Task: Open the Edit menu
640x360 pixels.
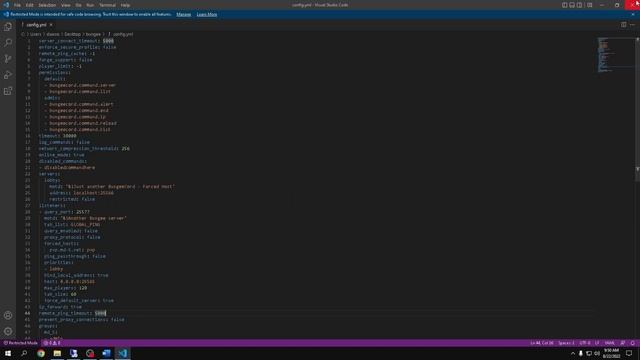Action: [x=29, y=5]
